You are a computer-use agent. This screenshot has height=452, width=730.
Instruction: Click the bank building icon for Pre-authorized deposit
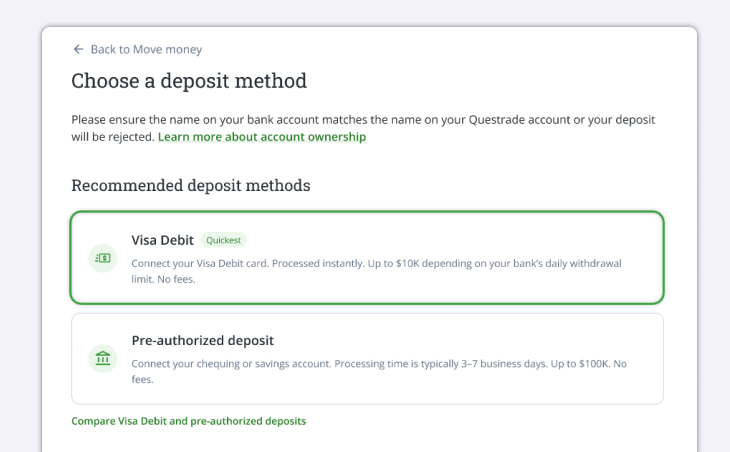pyautogui.click(x=102, y=358)
